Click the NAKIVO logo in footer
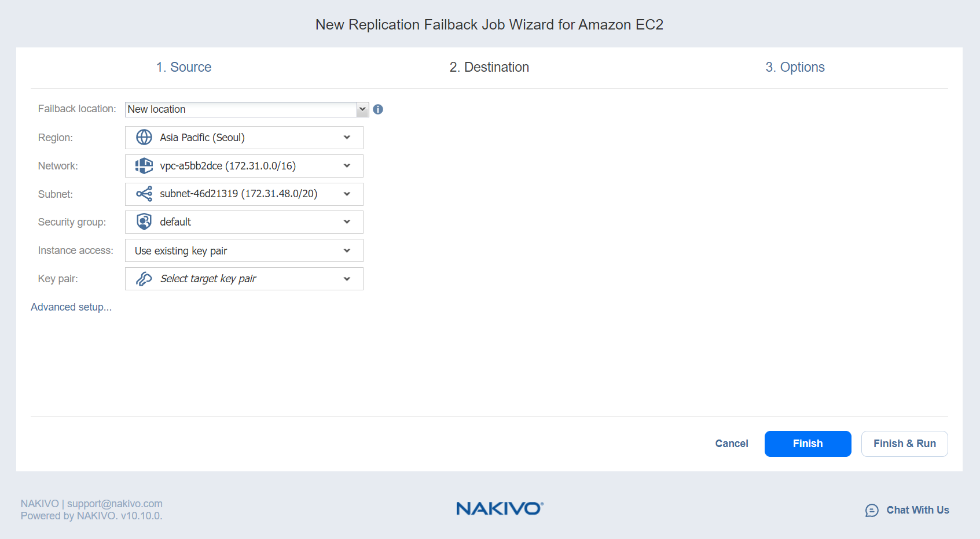 click(499, 508)
